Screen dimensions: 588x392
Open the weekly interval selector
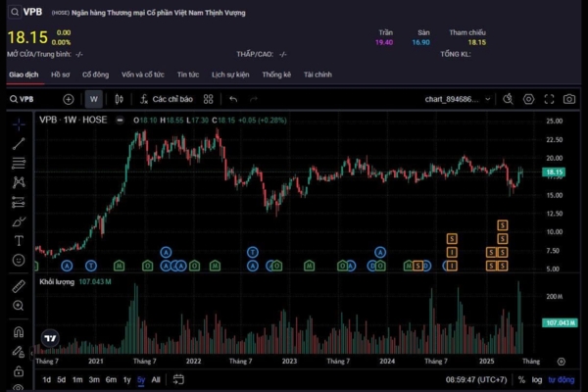pos(94,99)
